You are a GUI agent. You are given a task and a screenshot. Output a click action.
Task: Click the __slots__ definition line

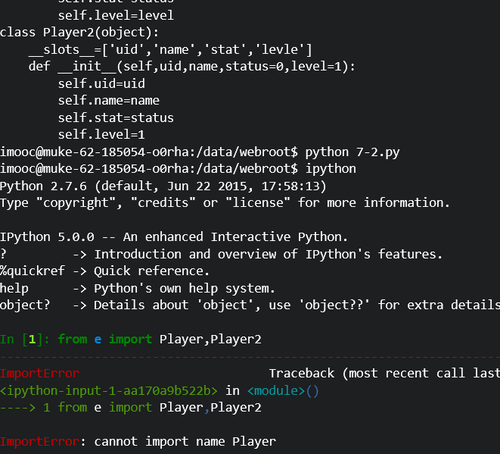coord(170,50)
